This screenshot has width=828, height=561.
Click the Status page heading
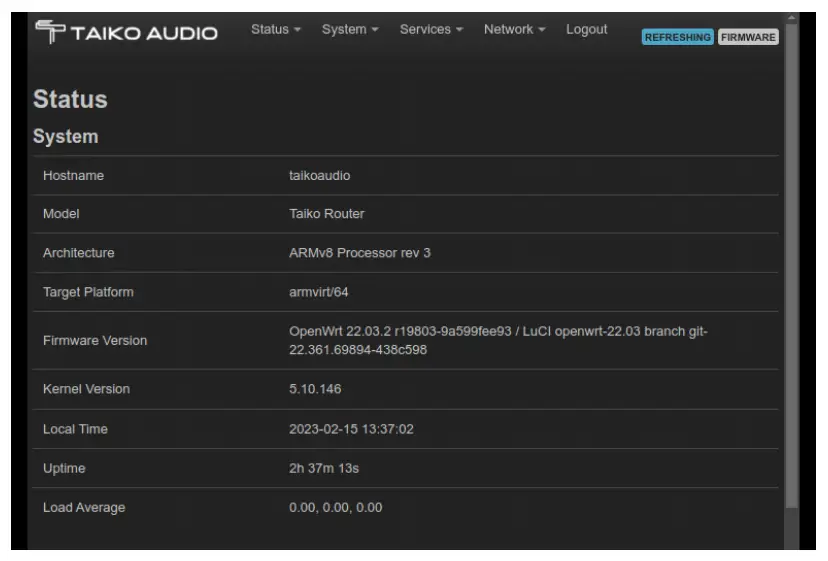(70, 100)
